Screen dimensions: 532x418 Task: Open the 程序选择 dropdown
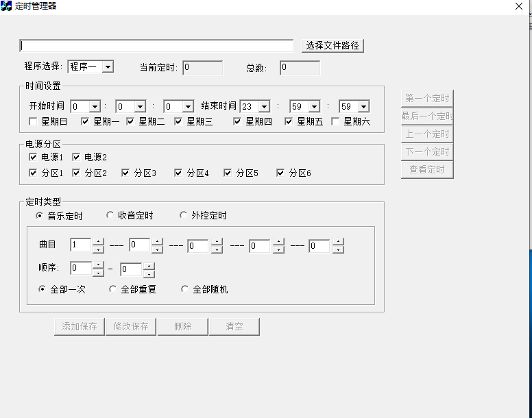click(x=108, y=66)
